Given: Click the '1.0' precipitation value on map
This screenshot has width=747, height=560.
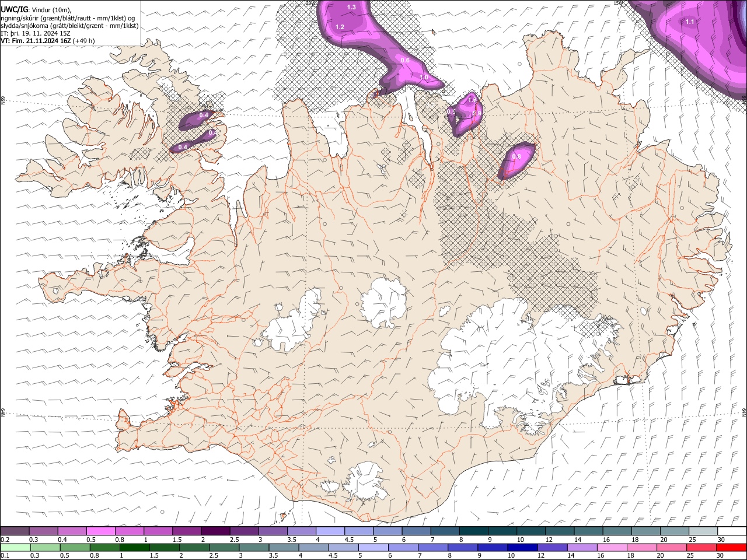Looking at the screenshot, I should click(424, 77).
